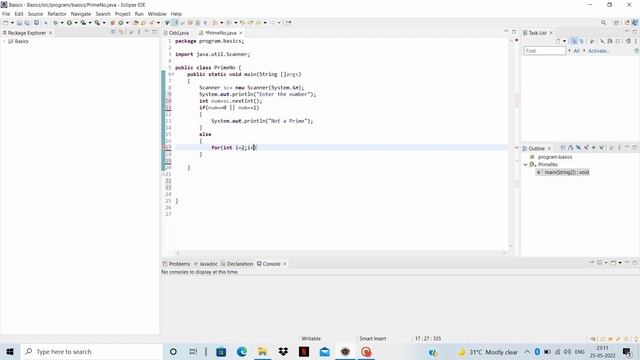The width and height of the screenshot is (640, 360).
Task: Minimize the Package Explorer view
Action: (x=147, y=31)
